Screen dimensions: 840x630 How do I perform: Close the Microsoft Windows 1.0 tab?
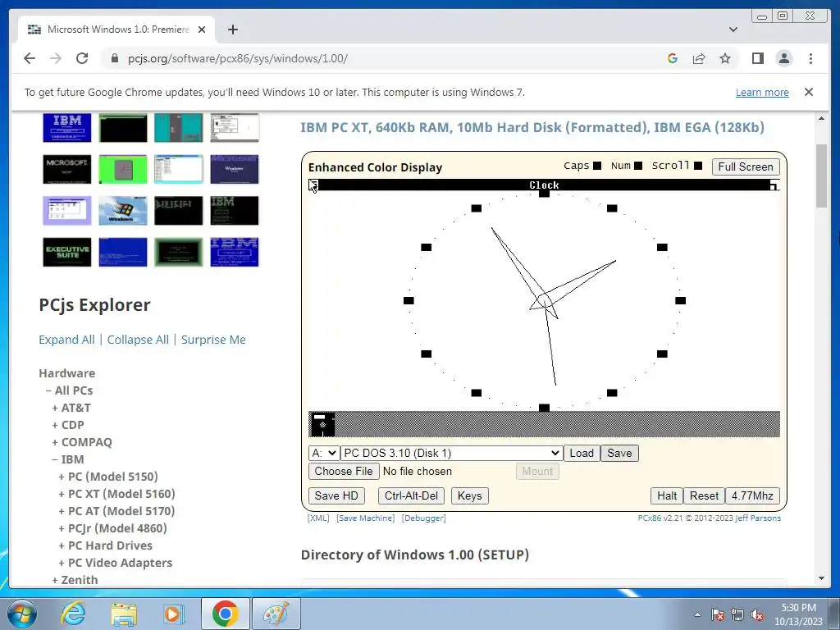[202, 30]
